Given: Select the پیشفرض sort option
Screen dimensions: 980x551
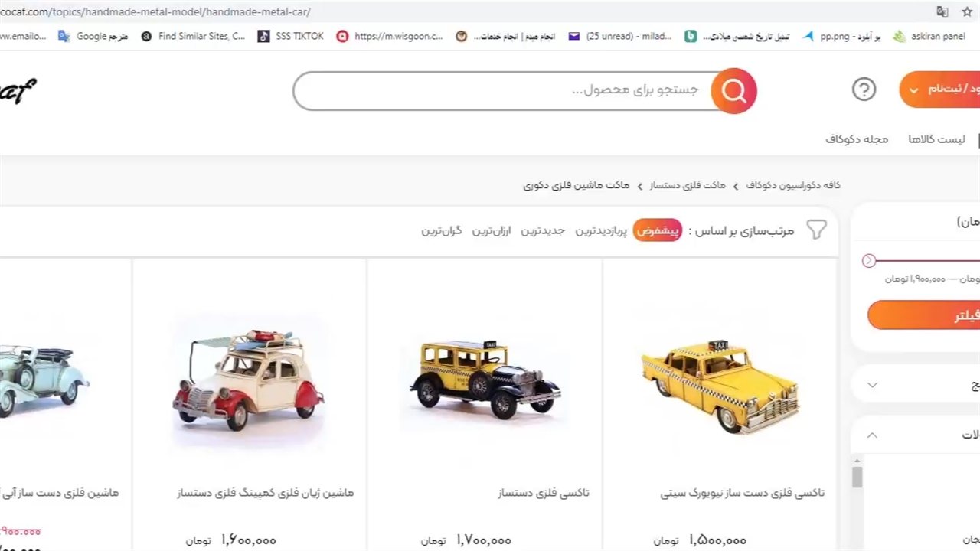Looking at the screenshot, I should tap(657, 230).
